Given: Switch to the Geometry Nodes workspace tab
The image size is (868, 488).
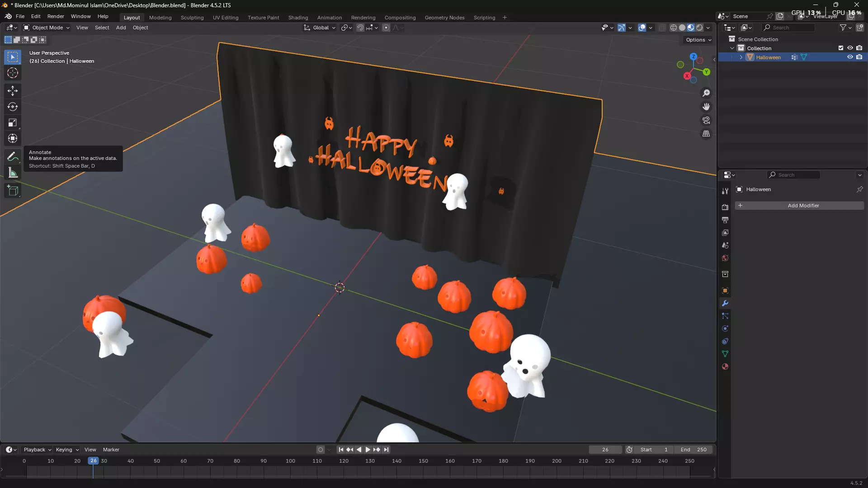Looking at the screenshot, I should pos(444,18).
